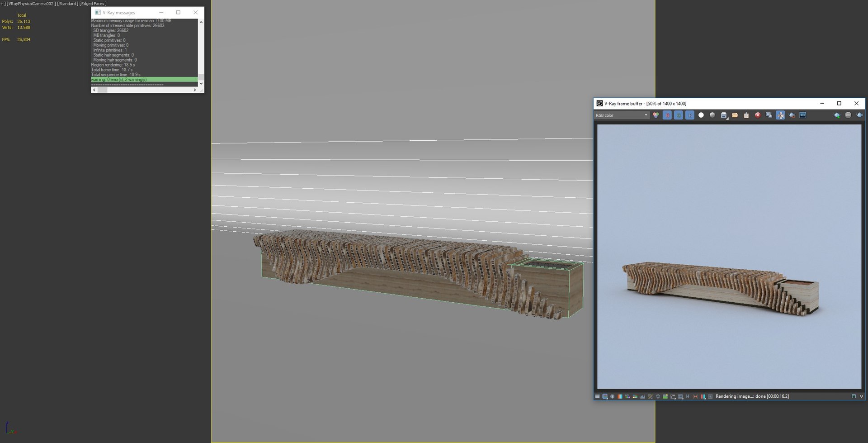Expand status bar with double chevron
The image size is (868, 443).
(861, 396)
